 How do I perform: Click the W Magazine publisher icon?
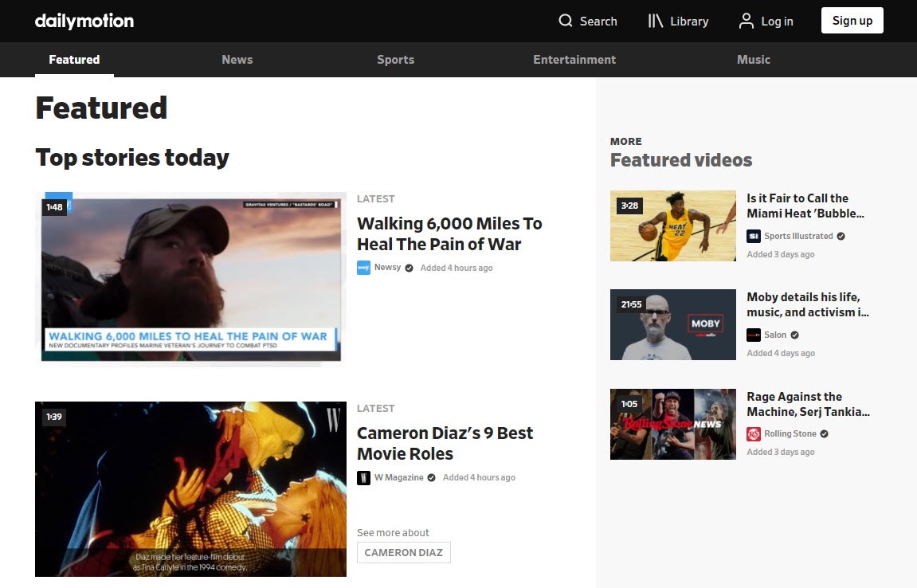click(x=363, y=477)
